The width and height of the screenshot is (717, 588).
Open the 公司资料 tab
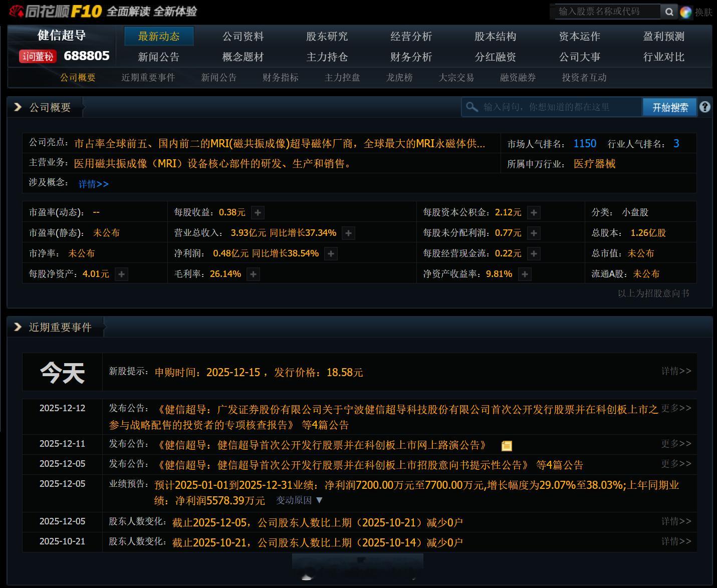(x=243, y=36)
